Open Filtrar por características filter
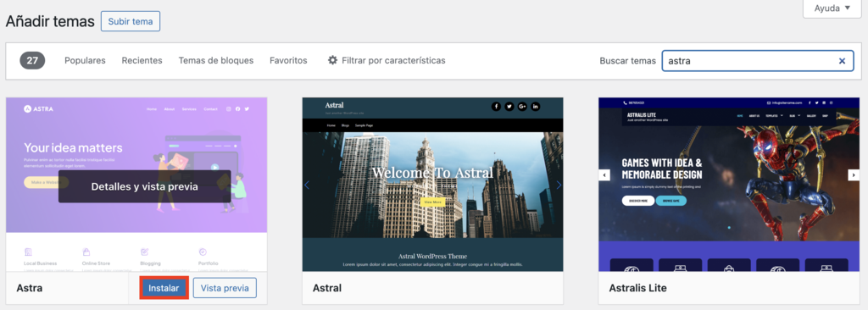The image size is (868, 310). 387,60
